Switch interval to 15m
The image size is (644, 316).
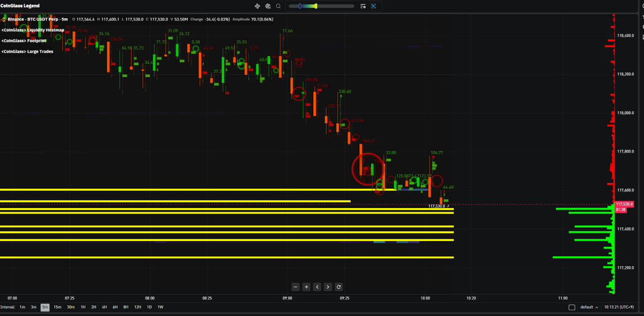pos(57,307)
